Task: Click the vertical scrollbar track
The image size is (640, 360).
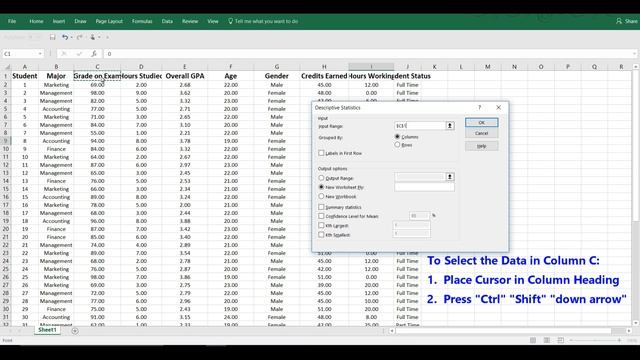Action: click(x=636, y=194)
